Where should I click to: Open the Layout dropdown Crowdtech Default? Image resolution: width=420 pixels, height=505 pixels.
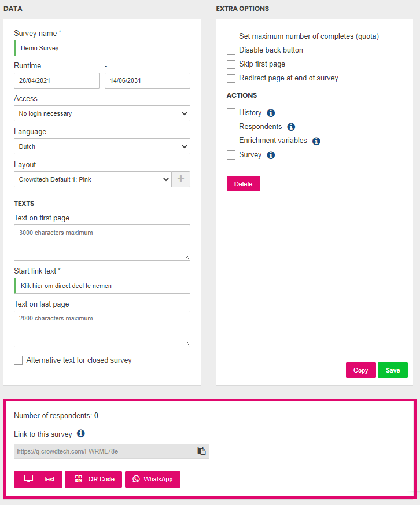pyautogui.click(x=93, y=179)
